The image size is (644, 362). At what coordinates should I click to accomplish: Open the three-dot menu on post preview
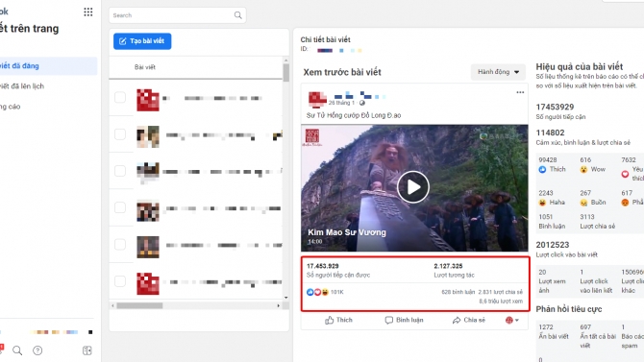(520, 92)
